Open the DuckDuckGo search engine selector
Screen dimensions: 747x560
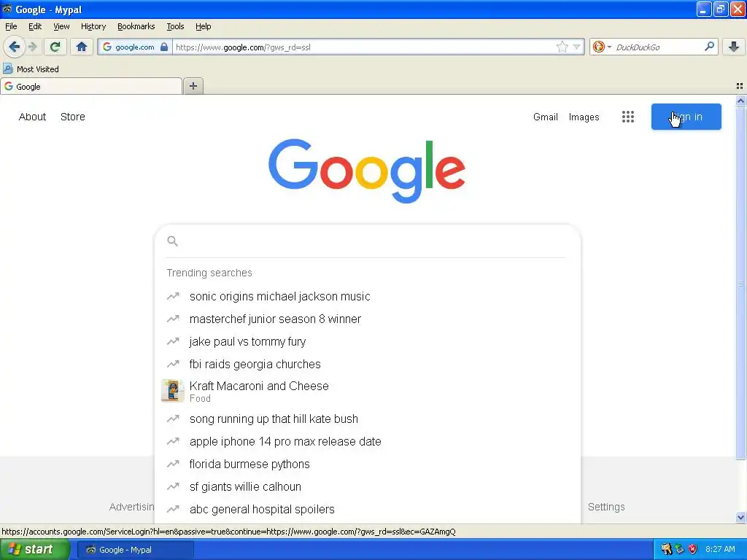click(x=602, y=47)
